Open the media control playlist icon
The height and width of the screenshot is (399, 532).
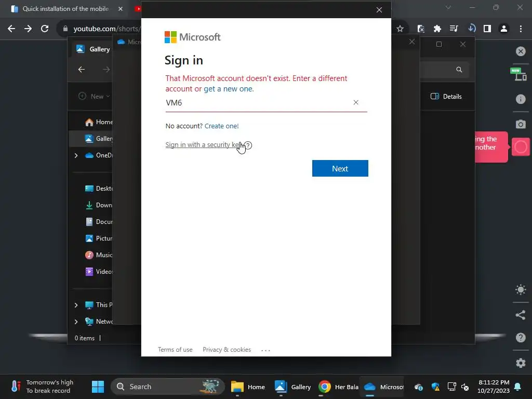pos(454,29)
